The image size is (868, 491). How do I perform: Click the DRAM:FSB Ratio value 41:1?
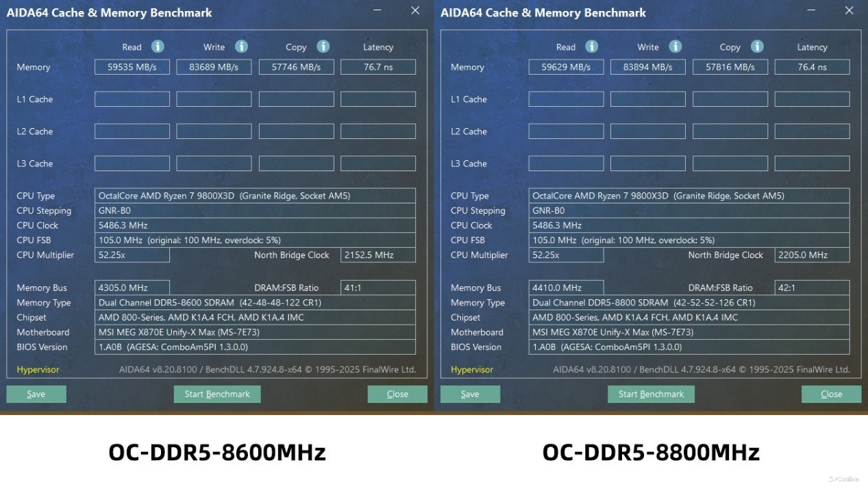[x=378, y=288]
